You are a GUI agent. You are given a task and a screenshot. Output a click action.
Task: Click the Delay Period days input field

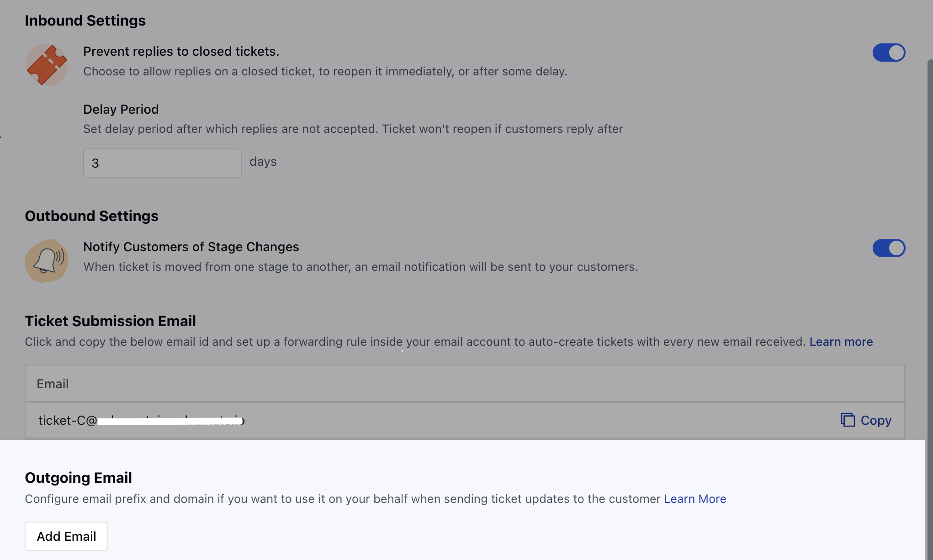[162, 163]
